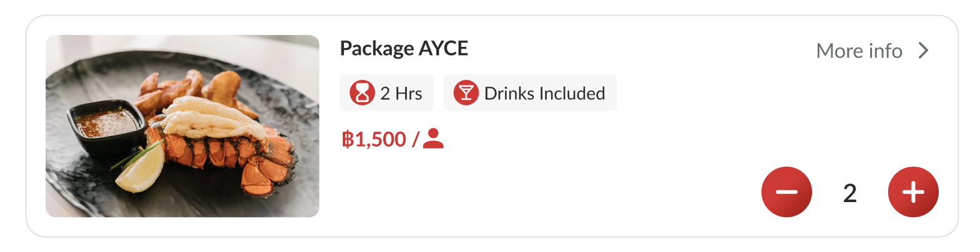Click the red person icon beside price
Viewport: 980px width, 252px height.
pos(433,138)
